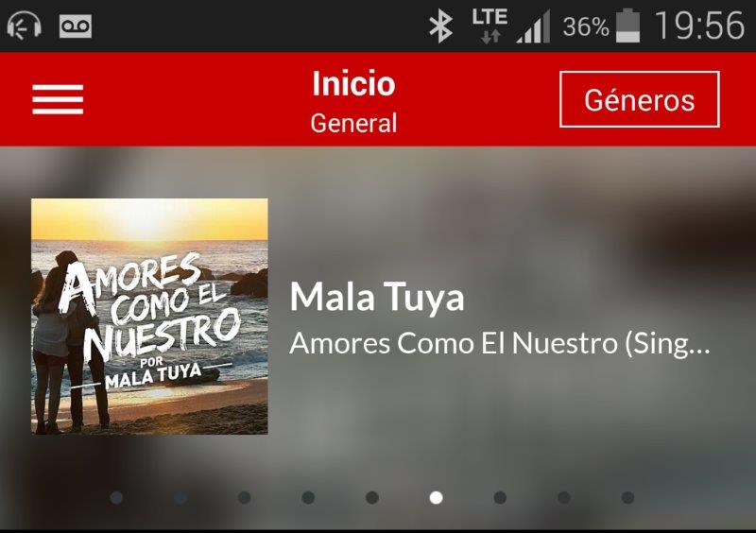Tap the 36% battery percentage text
The height and width of the screenshot is (533, 756).
coord(586,26)
